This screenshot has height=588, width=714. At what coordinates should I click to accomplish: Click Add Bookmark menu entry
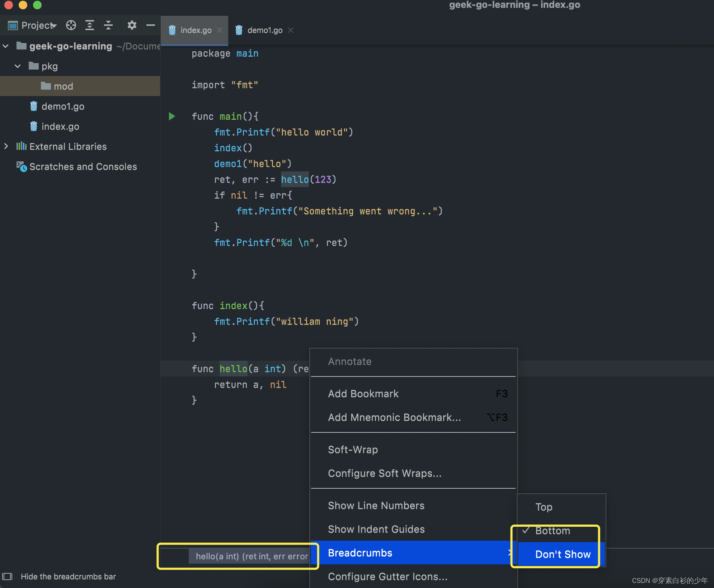(x=363, y=394)
